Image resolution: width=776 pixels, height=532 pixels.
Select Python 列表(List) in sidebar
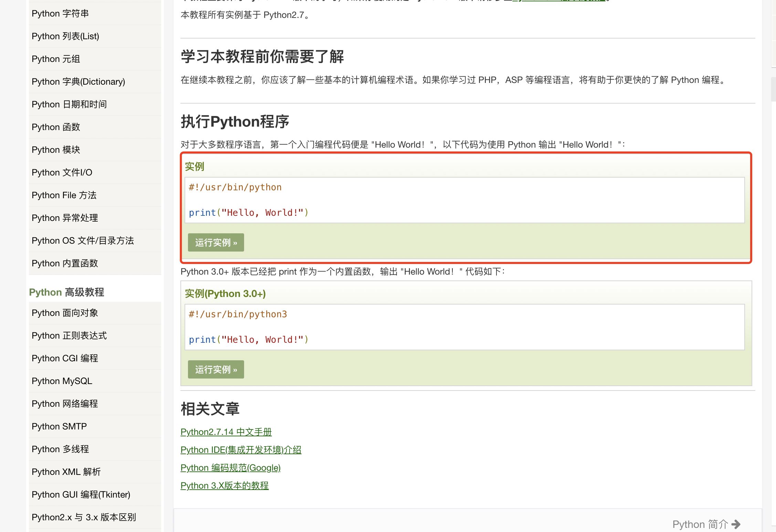[65, 36]
